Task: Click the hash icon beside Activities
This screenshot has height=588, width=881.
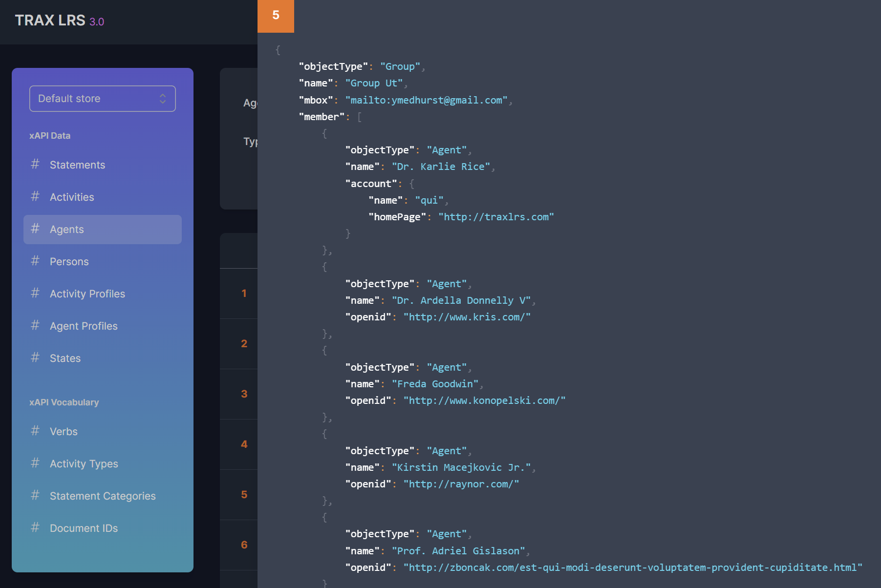Action: (35, 197)
